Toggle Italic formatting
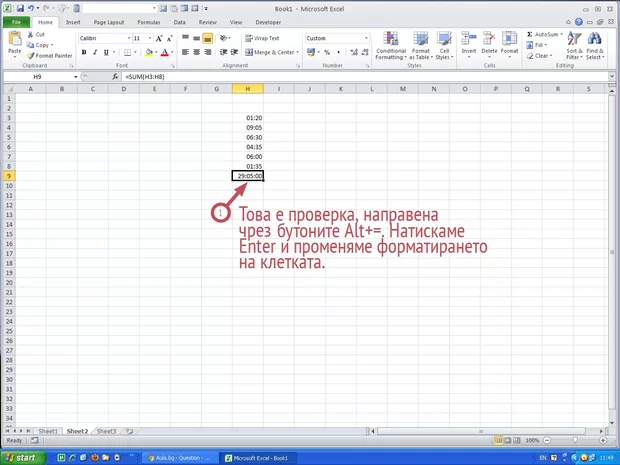Screen dimensions: 620x465 point(95,52)
